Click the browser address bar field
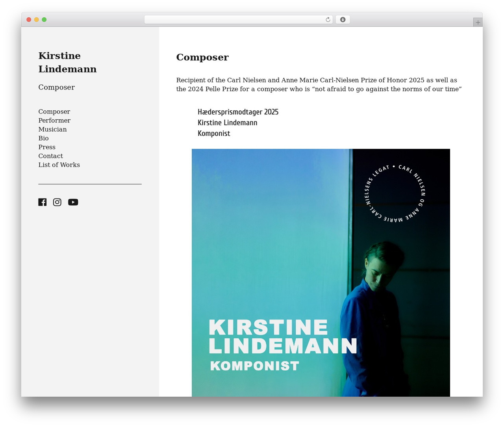 coord(239,20)
